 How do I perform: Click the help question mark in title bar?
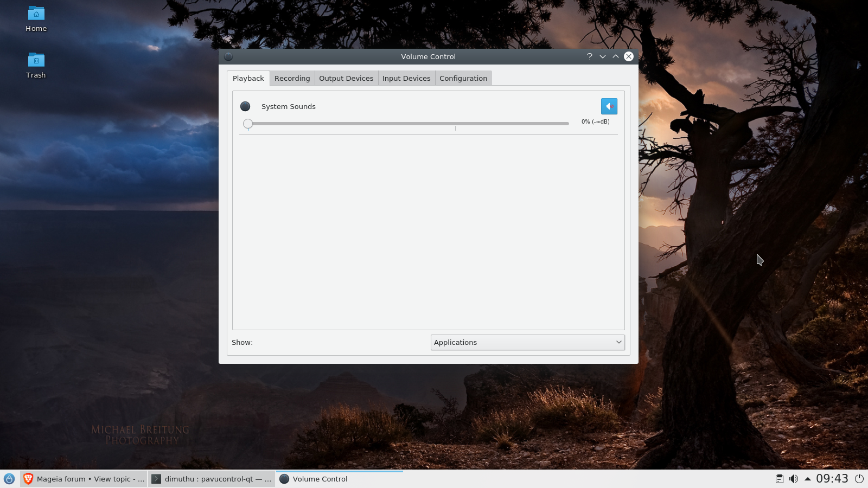[x=590, y=56]
